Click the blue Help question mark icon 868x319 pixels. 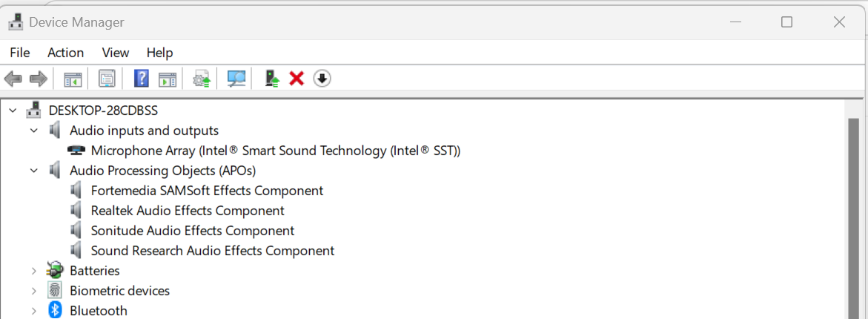142,78
